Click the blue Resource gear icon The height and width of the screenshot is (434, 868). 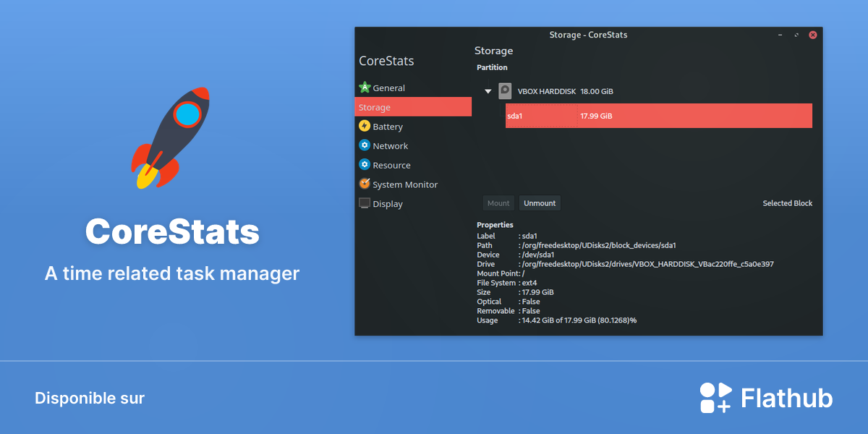365,164
